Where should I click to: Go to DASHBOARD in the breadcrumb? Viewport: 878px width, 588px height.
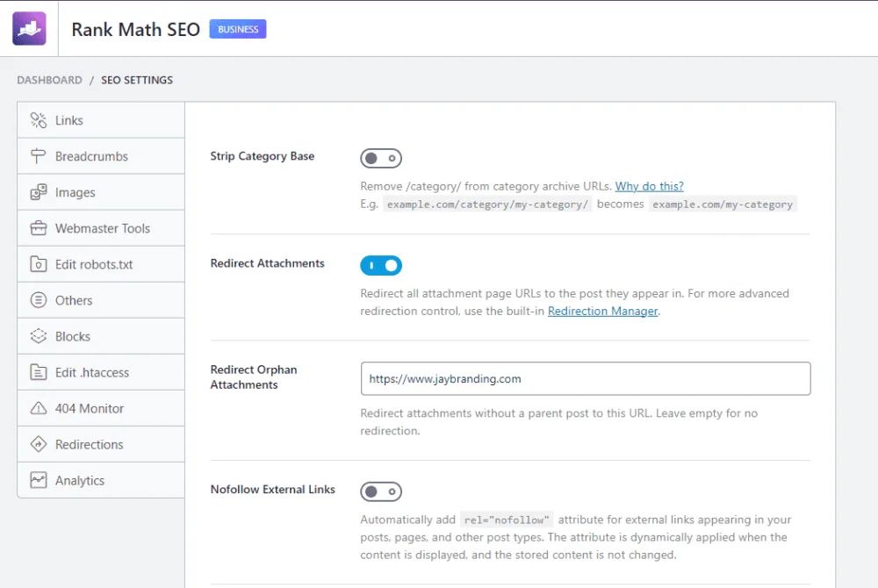click(49, 80)
